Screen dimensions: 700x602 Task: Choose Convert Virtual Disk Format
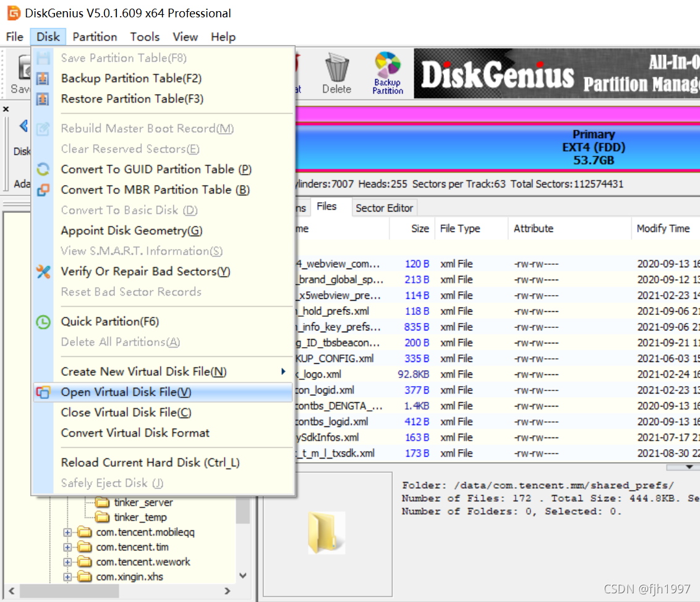(x=163, y=432)
